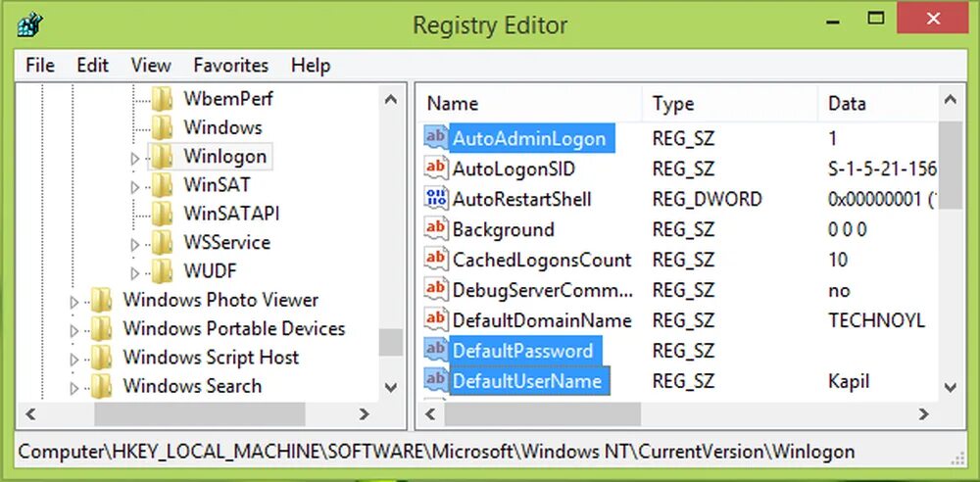Expand the WUDF registry key
Viewport: 980px width, 482px height.
pos(135,271)
